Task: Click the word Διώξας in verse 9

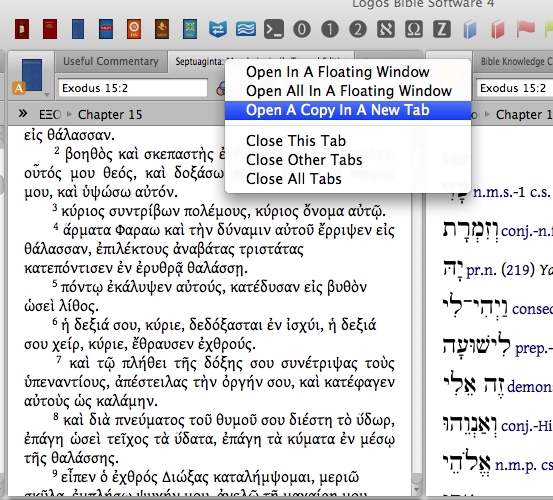Action: point(185,478)
